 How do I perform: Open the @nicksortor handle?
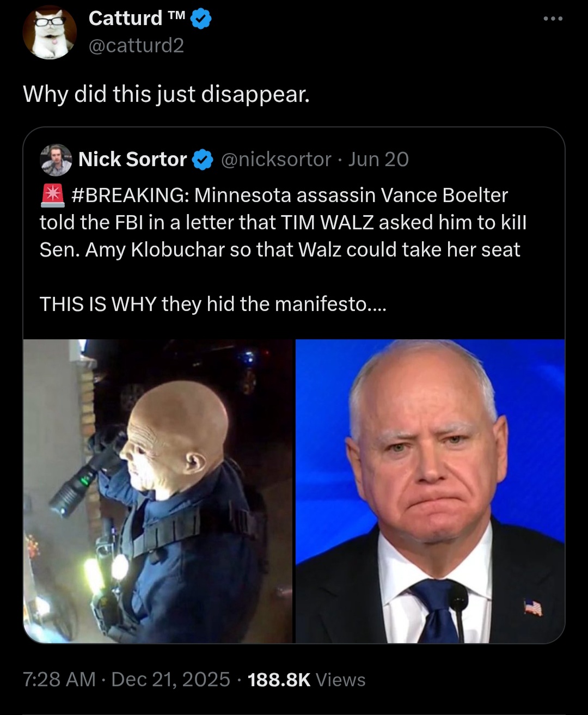click(275, 160)
